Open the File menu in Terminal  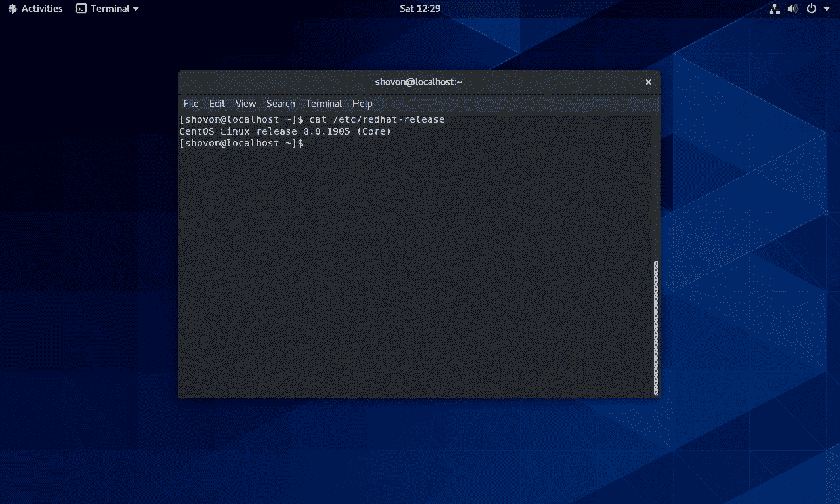pyautogui.click(x=191, y=104)
